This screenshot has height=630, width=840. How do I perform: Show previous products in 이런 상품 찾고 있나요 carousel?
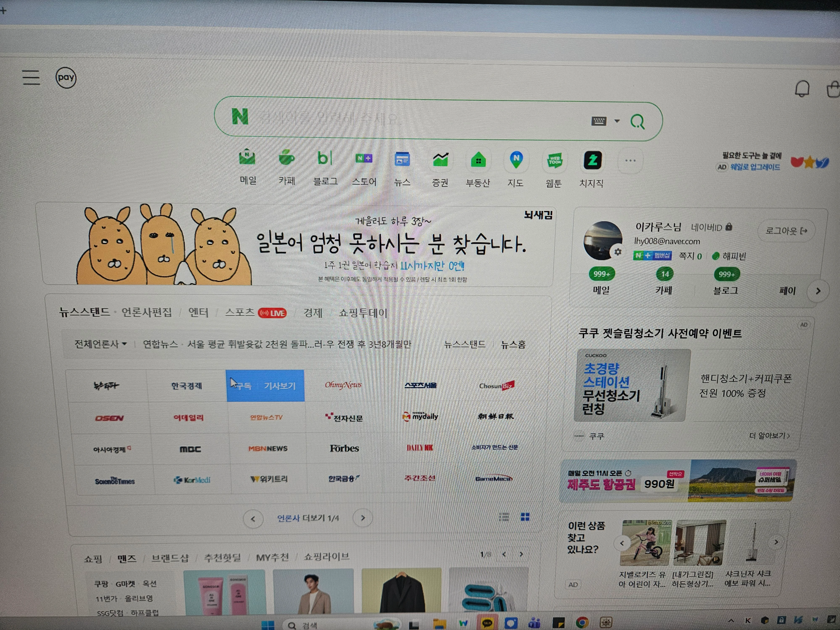click(x=622, y=543)
